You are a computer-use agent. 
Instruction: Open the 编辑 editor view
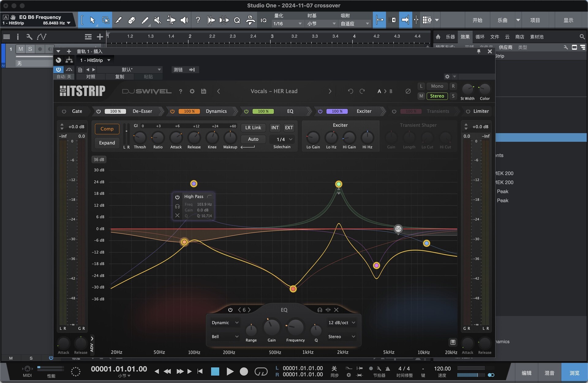pos(526,373)
